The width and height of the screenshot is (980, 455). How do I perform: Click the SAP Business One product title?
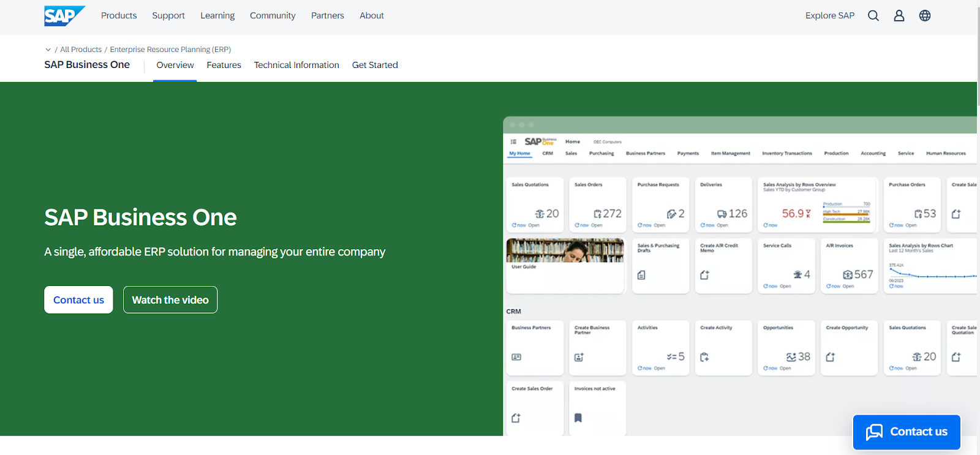click(87, 65)
